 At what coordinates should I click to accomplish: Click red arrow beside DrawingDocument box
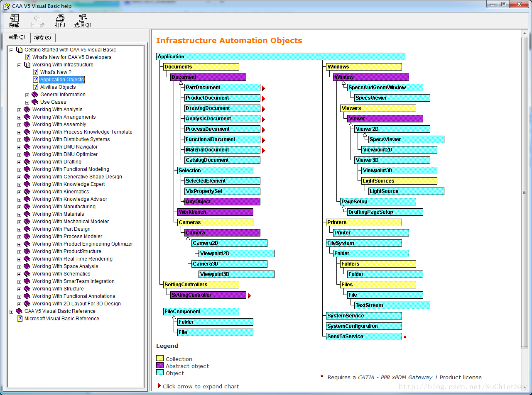(263, 109)
